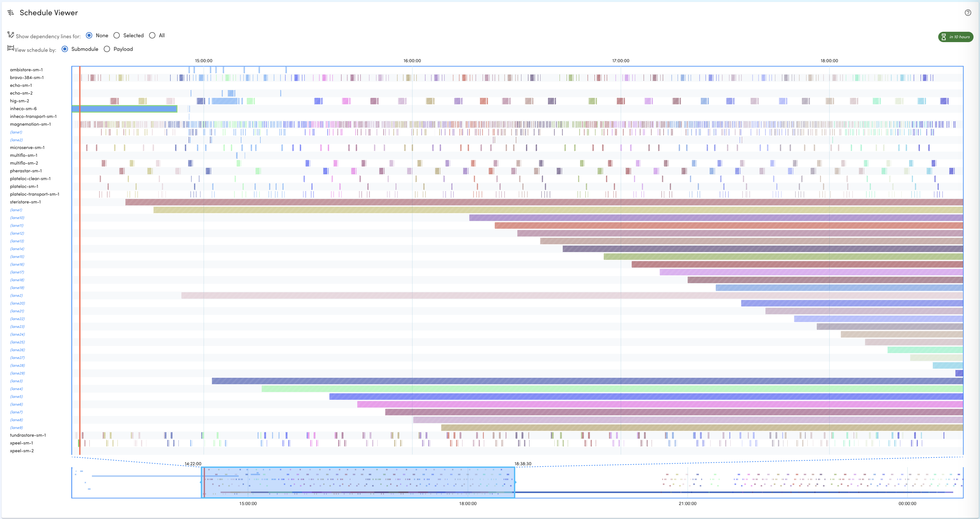Click the view schedule by icon
Viewport: 980px width, 519px height.
[10, 48]
